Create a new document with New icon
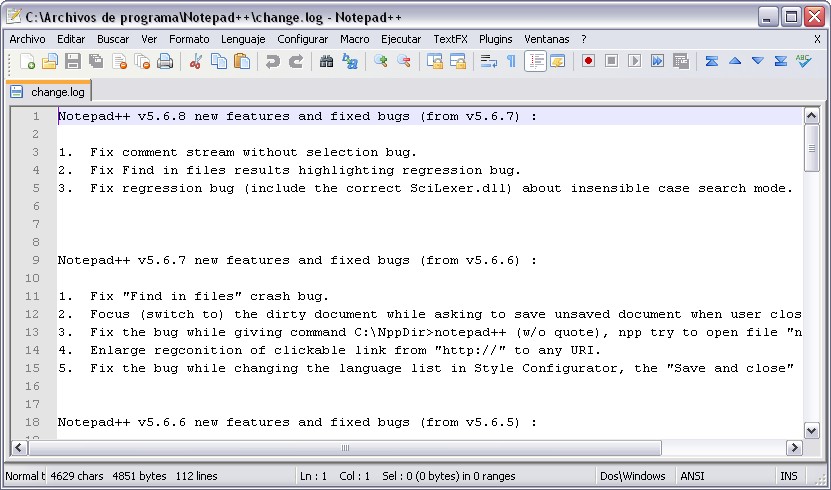Screen dimensions: 831x490 [27, 61]
